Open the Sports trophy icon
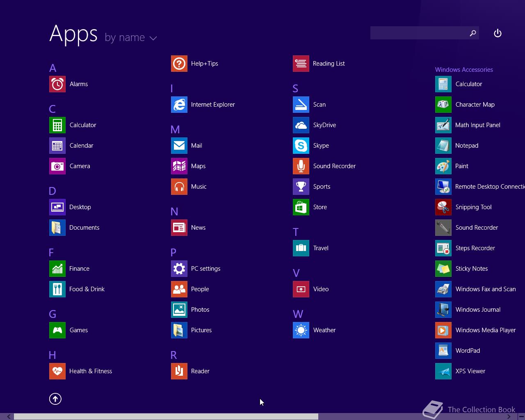Screen dimensions: 525x420 click(x=301, y=187)
